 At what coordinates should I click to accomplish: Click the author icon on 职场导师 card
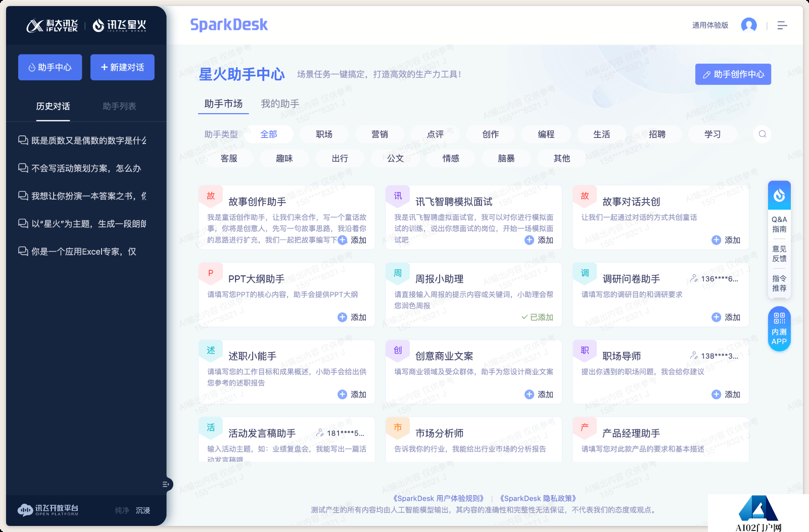point(694,356)
